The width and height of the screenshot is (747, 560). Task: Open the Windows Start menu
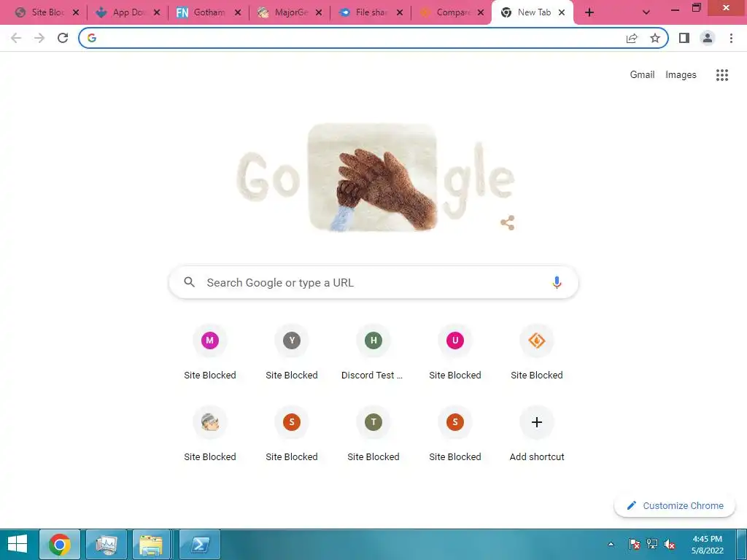[18, 544]
